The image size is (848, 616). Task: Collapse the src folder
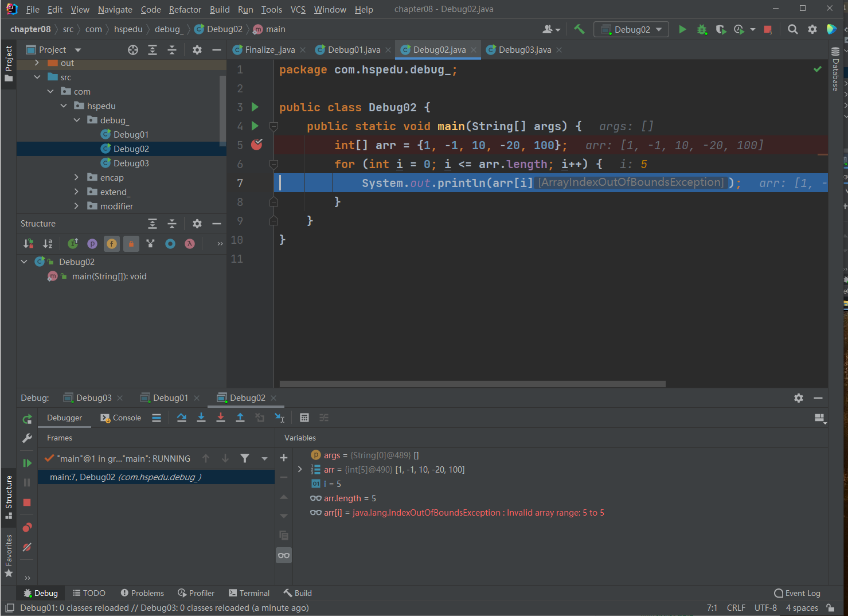click(x=37, y=77)
